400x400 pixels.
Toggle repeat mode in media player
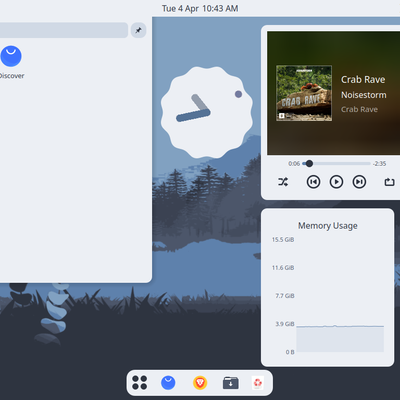tap(389, 182)
